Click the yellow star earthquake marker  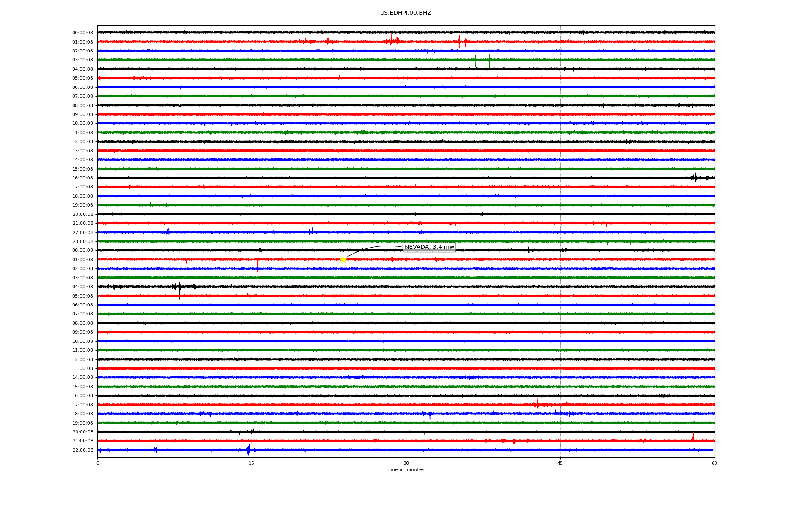[x=343, y=260]
